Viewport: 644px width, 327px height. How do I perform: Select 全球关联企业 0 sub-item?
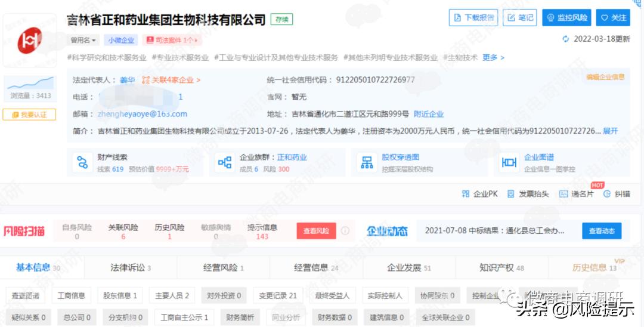(x=445, y=317)
